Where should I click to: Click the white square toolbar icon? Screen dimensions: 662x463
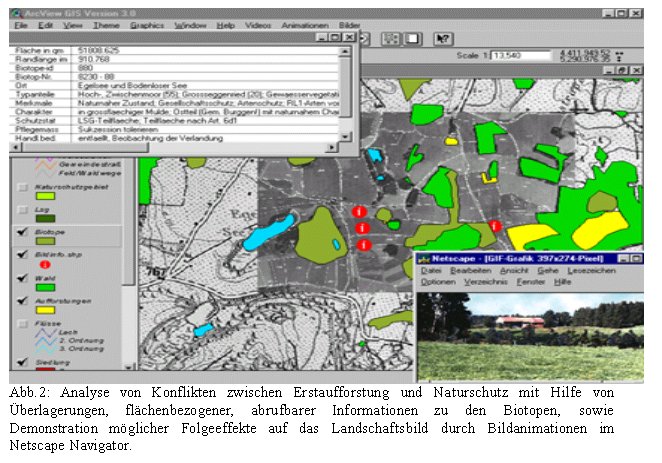413,39
